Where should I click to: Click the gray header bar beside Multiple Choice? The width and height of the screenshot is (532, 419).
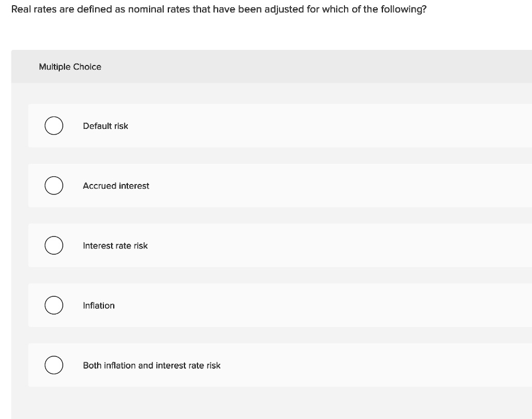click(x=305, y=66)
